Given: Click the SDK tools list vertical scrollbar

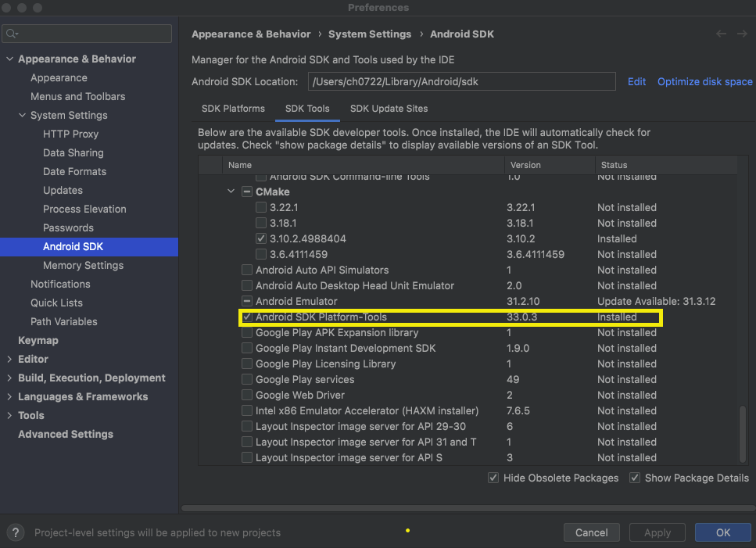Looking at the screenshot, I should (x=743, y=435).
